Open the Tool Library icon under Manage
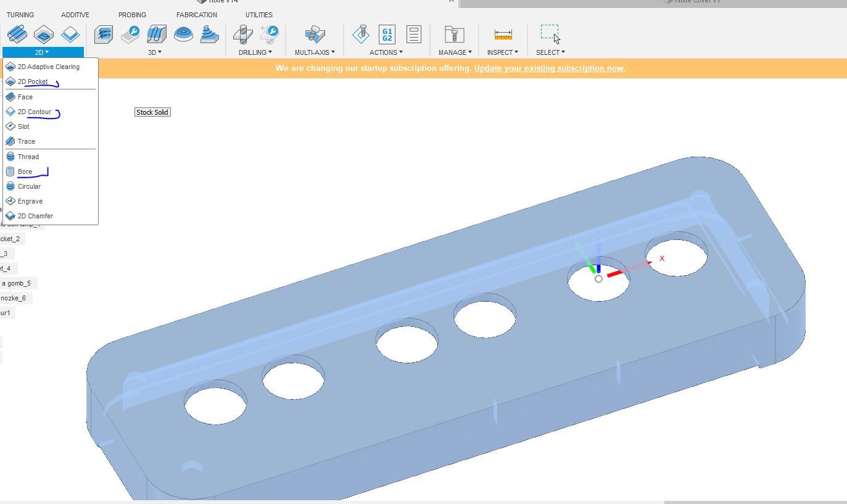The image size is (847, 504). pos(454,34)
